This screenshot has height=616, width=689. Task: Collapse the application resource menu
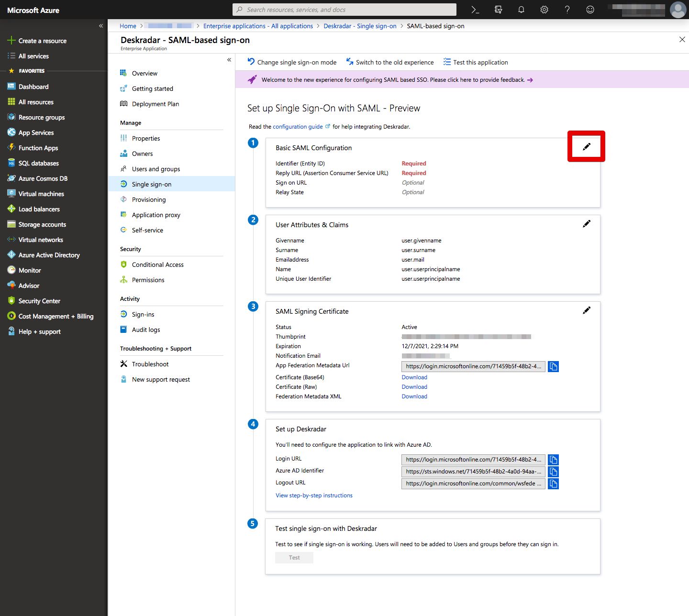tap(229, 60)
